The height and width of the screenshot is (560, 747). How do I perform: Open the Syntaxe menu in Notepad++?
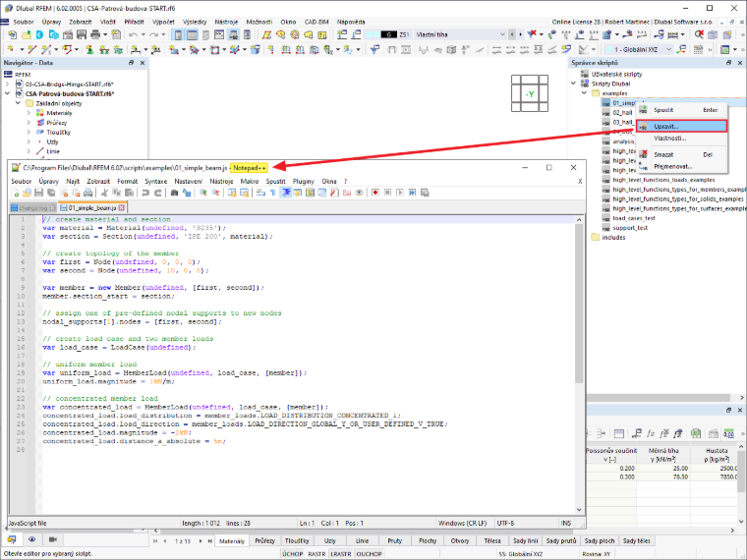click(155, 182)
